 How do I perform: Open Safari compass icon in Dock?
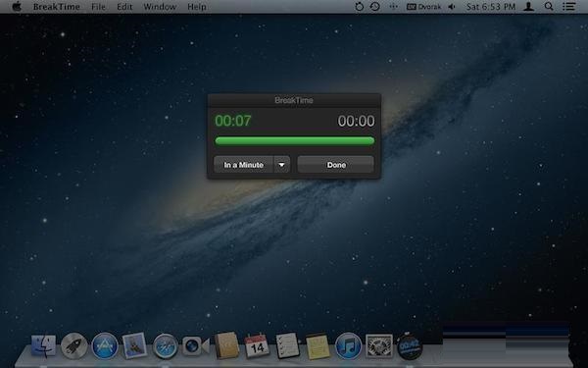pos(165,345)
